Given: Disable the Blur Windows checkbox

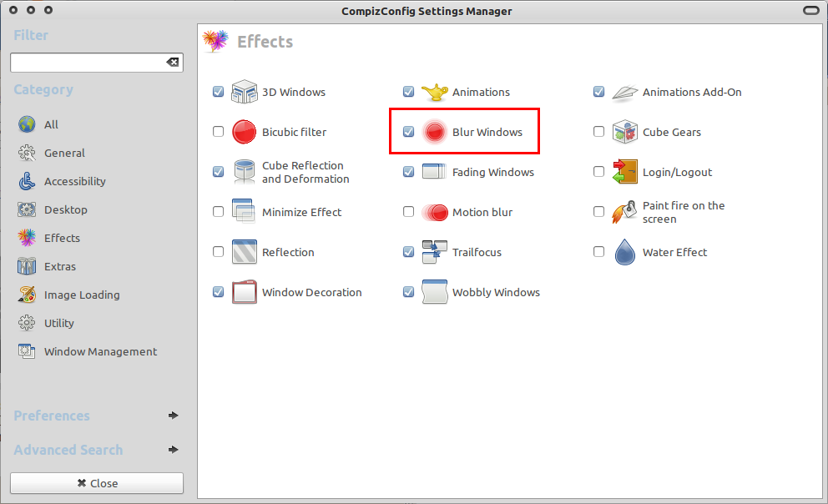Looking at the screenshot, I should click(408, 132).
